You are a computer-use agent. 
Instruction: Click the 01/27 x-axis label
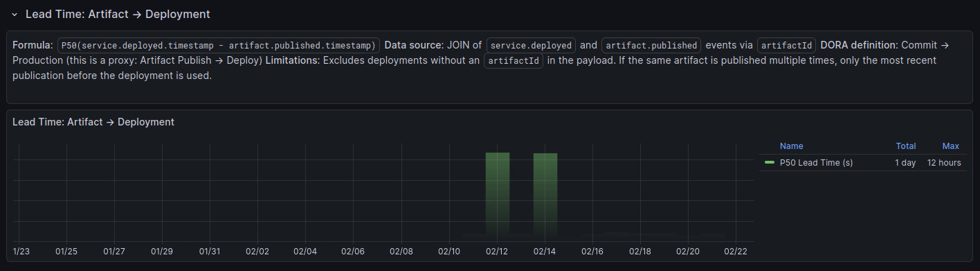[x=114, y=251]
